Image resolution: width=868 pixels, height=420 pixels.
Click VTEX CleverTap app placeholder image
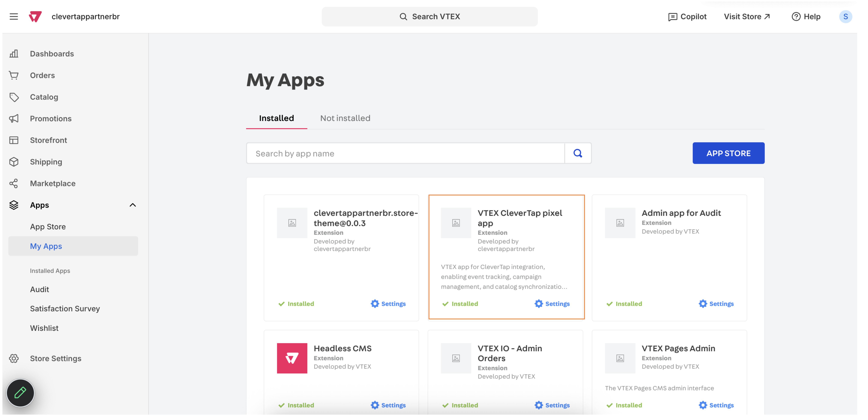point(456,223)
